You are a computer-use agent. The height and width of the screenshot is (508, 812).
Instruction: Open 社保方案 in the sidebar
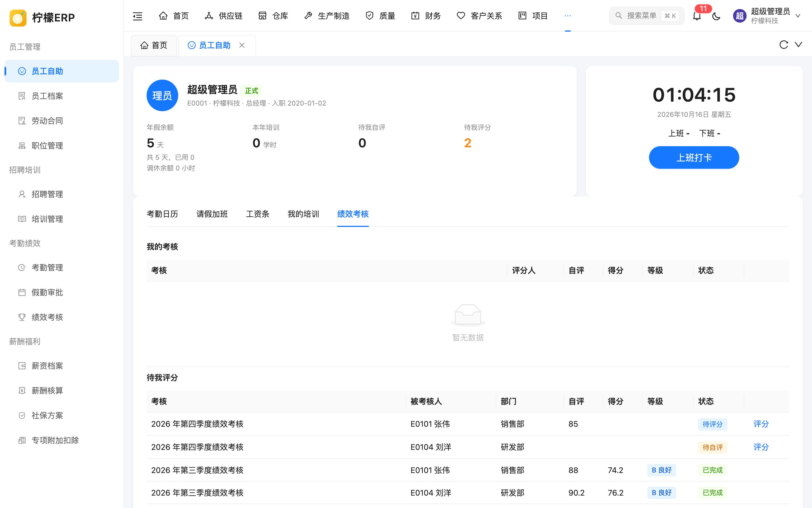coord(62,416)
